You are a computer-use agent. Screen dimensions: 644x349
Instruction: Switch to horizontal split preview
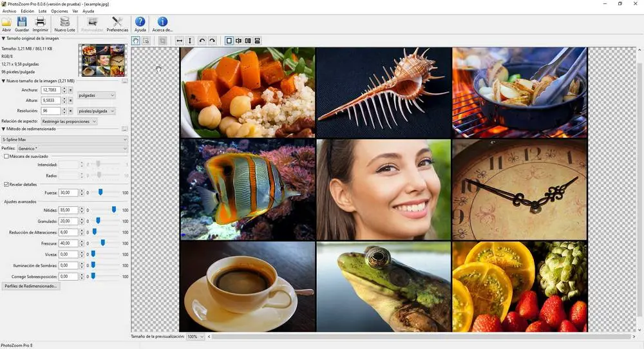pyautogui.click(x=258, y=41)
